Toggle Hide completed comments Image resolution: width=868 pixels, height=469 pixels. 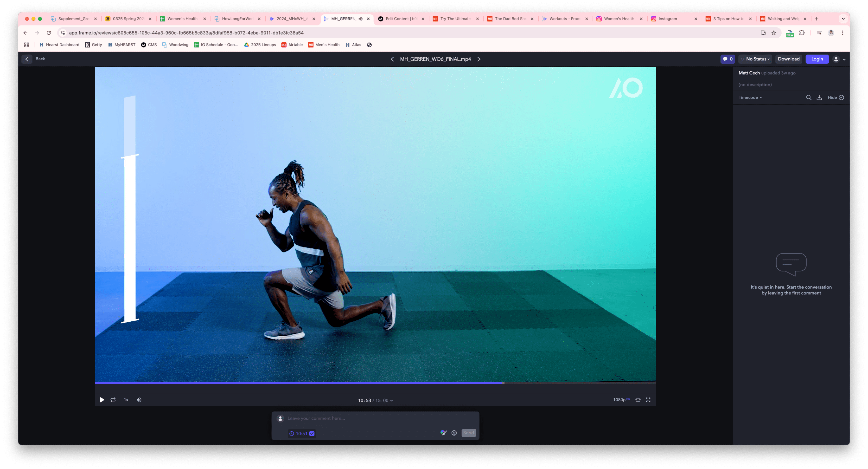(836, 98)
